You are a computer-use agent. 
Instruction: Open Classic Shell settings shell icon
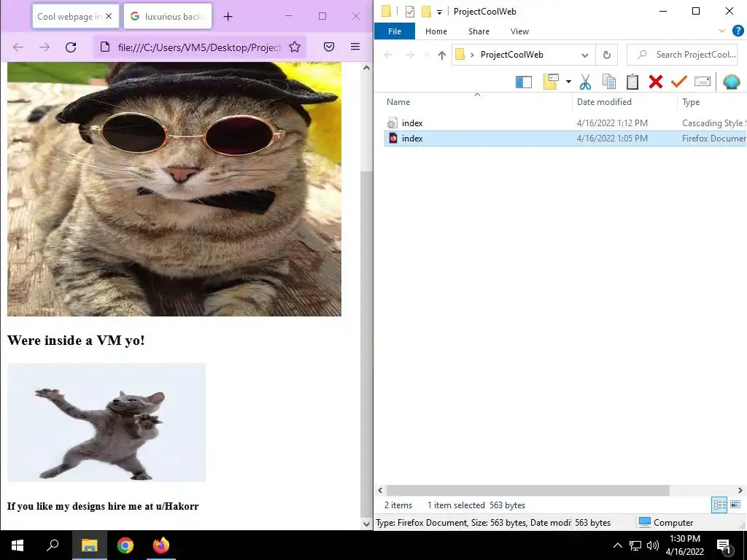tap(731, 82)
